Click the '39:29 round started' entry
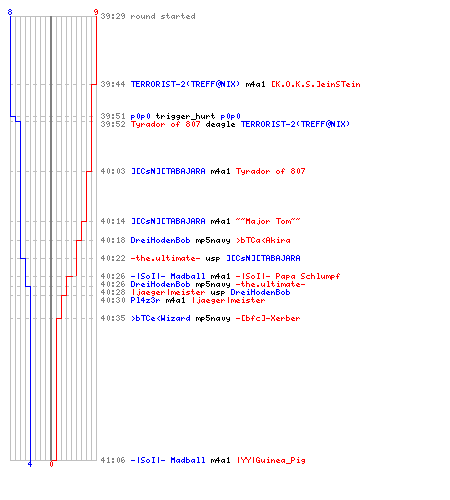Image resolution: width=450 pixels, height=500 pixels. [148, 16]
